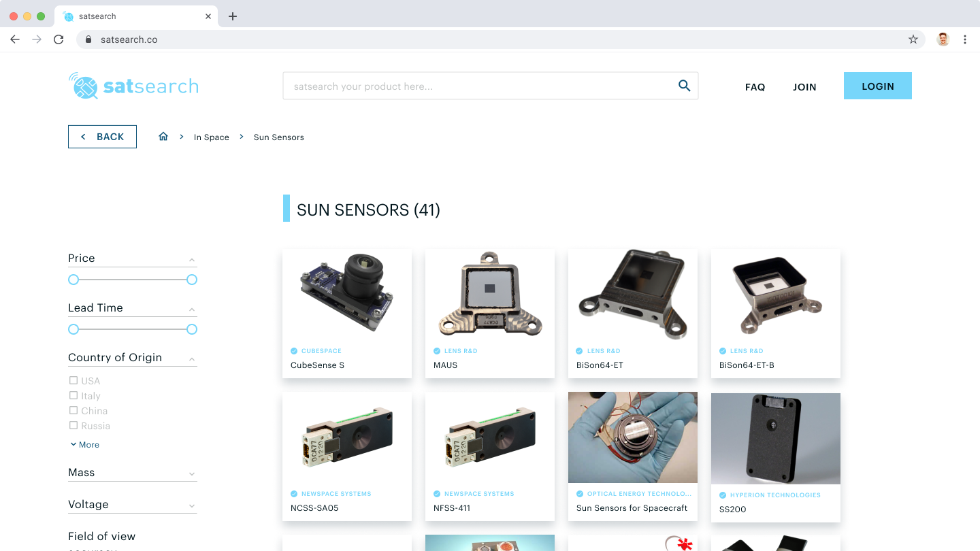Viewport: 980px width, 551px height.
Task: Click the LOGIN button
Action: (878, 86)
